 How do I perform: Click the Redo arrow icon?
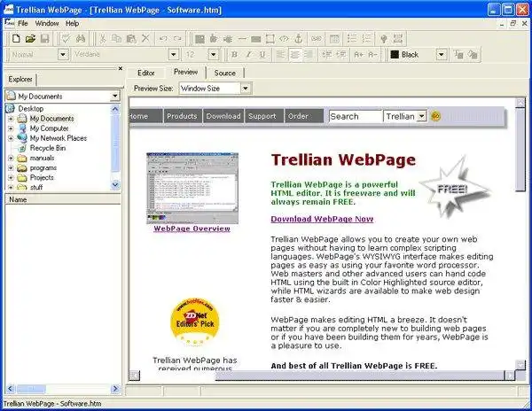(x=177, y=39)
